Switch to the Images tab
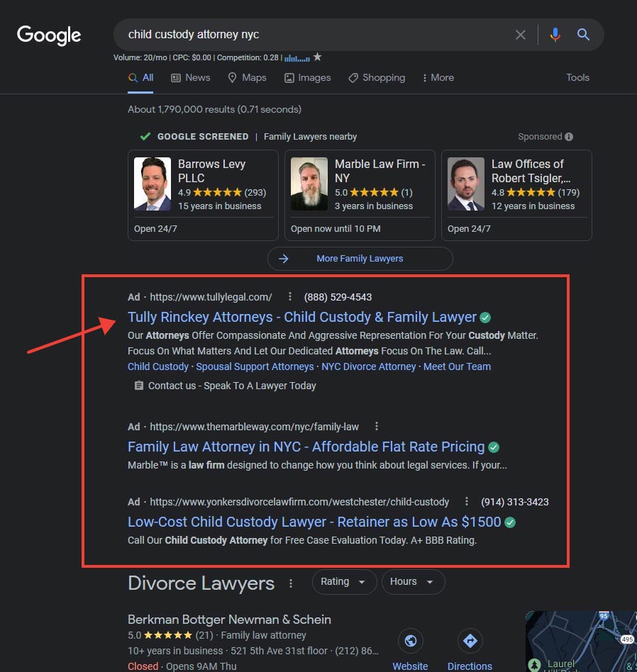 (308, 77)
